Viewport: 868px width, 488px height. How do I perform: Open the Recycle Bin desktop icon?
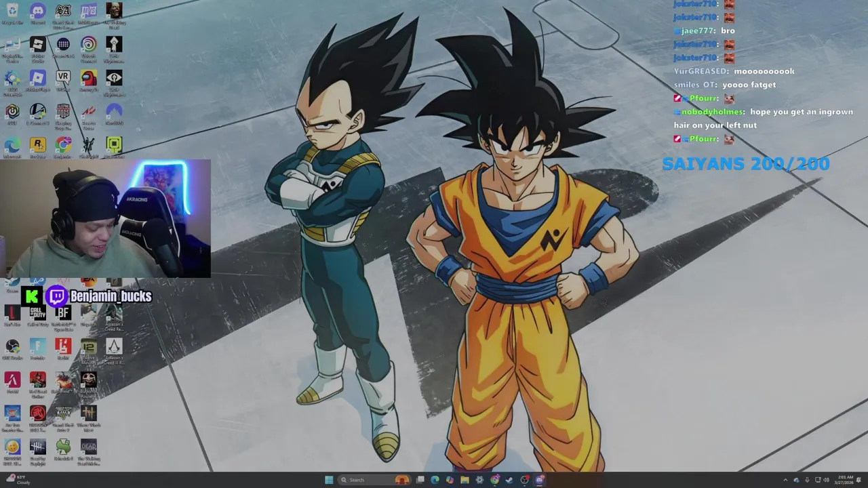[x=12, y=14]
